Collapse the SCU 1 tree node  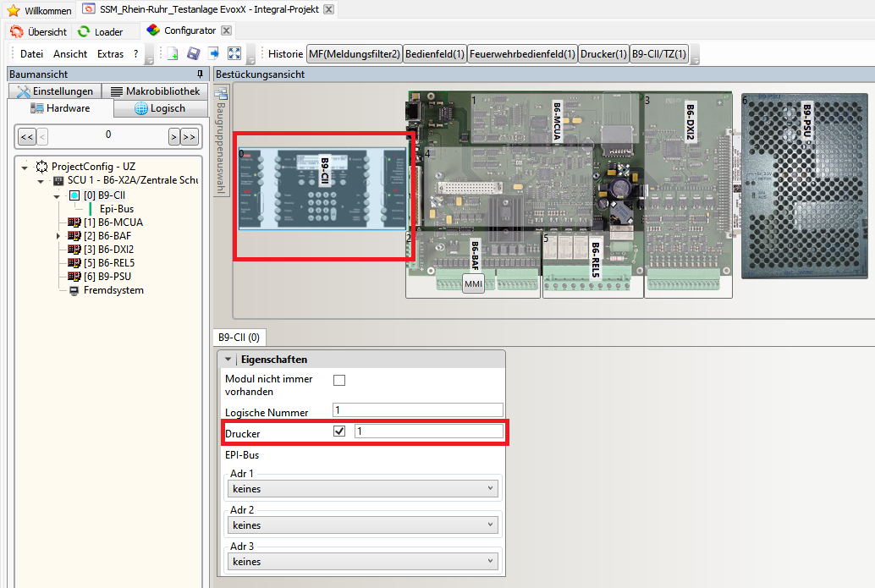coord(41,181)
